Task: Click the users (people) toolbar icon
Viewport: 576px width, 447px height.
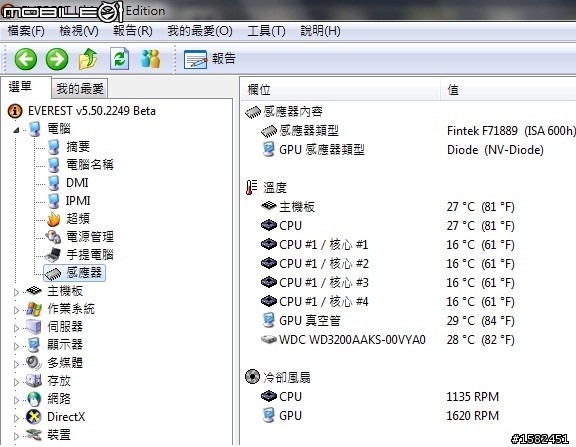Action: click(151, 59)
